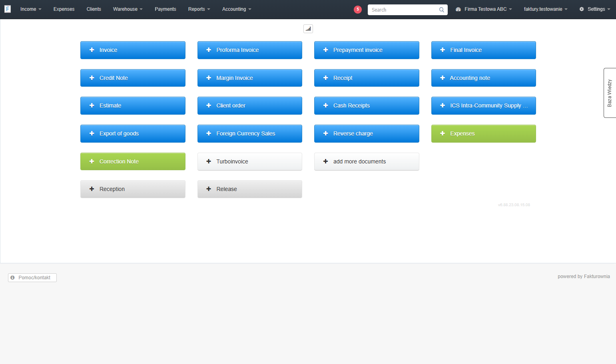Viewport: 616px width, 364px height.
Task: Open the statistics chart icon
Action: coord(308,29)
